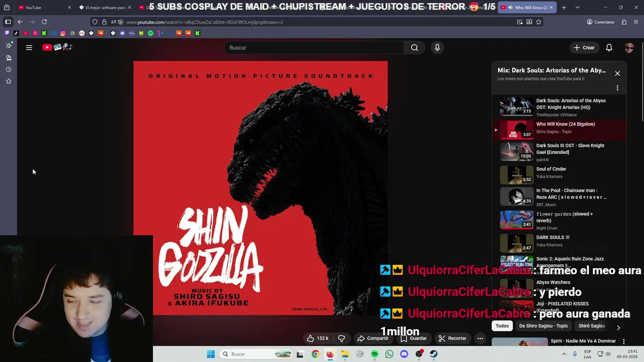This screenshot has width=644, height=362.
Task: Show site security lock information
Action: point(104,22)
